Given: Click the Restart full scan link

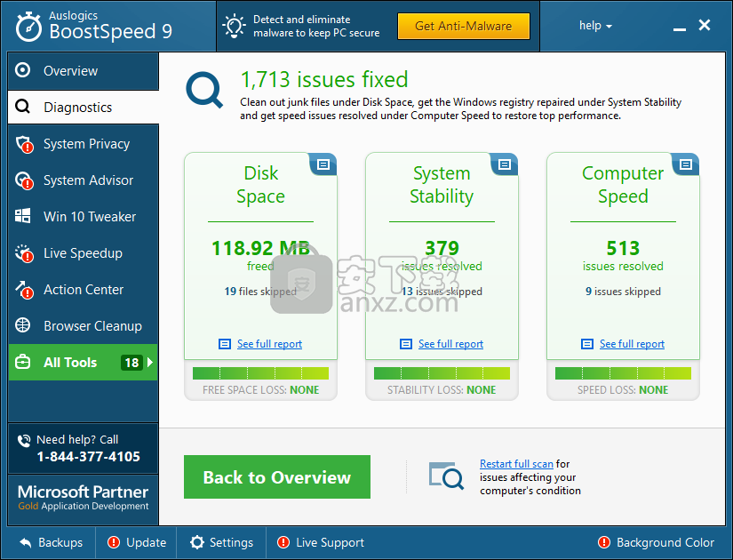Looking at the screenshot, I should [516, 464].
